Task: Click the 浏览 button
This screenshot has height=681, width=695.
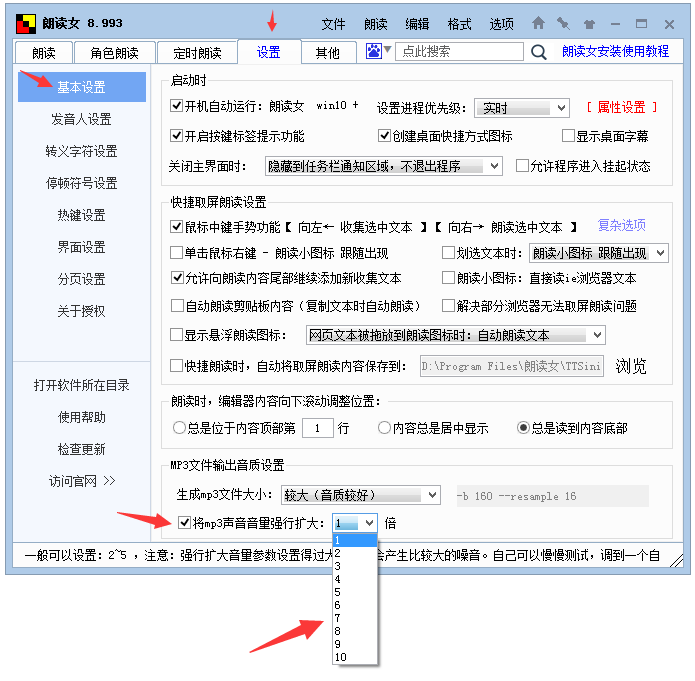Action: [x=631, y=366]
